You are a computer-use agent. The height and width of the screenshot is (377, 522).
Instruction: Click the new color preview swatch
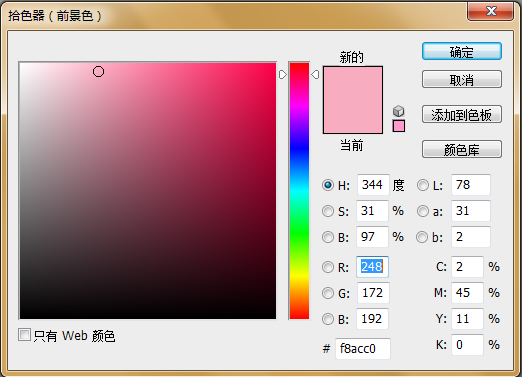(x=353, y=100)
